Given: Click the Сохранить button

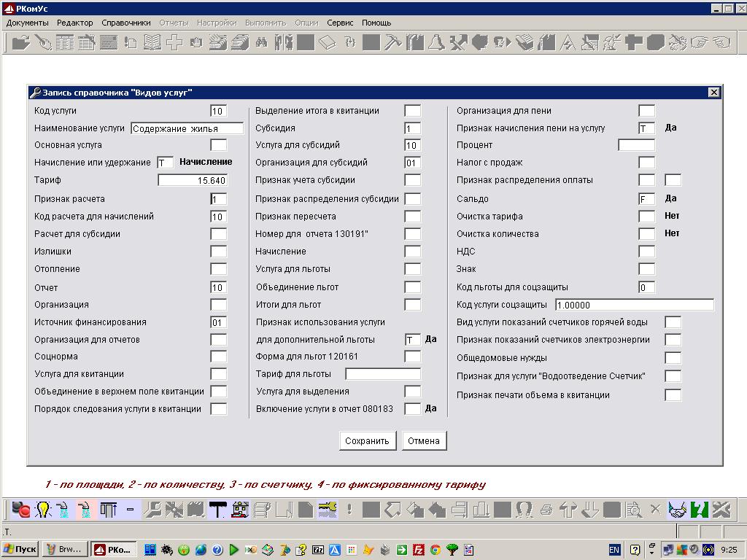Looking at the screenshot, I should pyautogui.click(x=368, y=440).
